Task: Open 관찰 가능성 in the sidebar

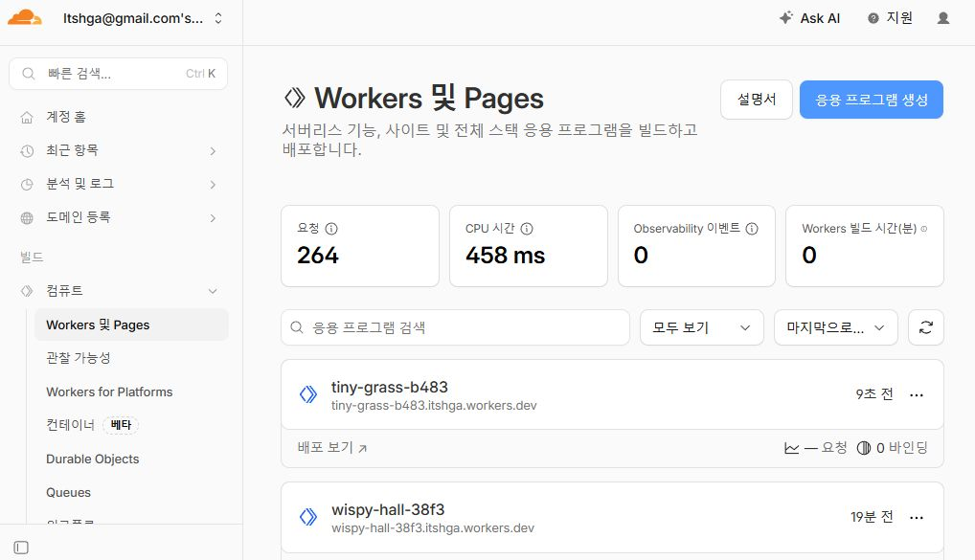Action: (x=79, y=358)
